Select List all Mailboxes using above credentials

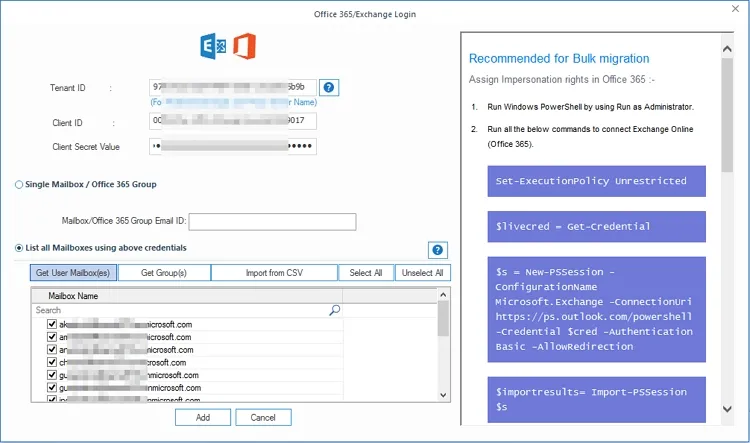(19, 248)
